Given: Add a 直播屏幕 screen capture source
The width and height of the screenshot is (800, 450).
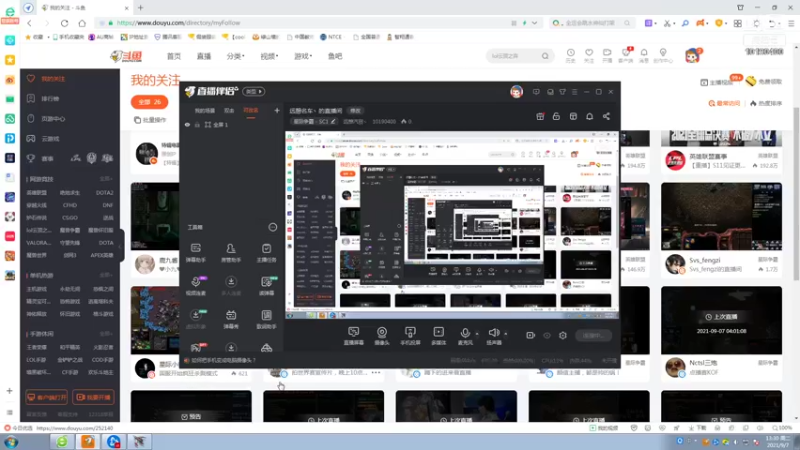Looking at the screenshot, I should tap(354, 336).
